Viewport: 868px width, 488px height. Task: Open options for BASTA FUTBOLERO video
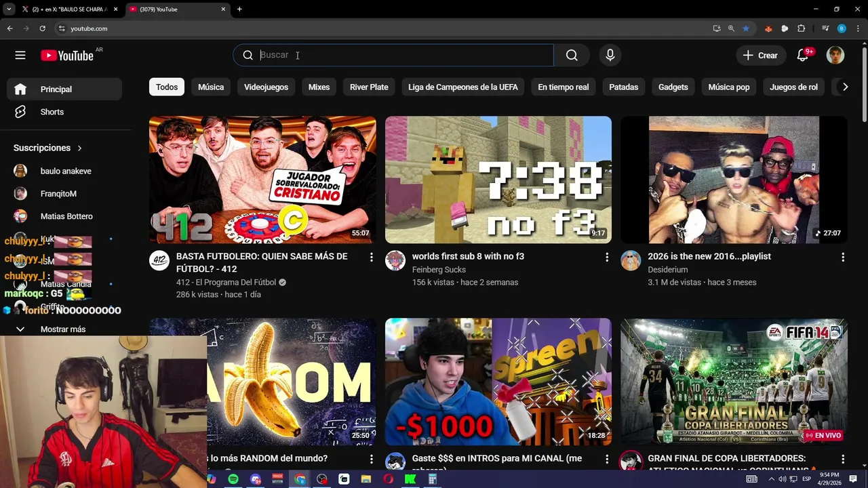[x=371, y=258]
